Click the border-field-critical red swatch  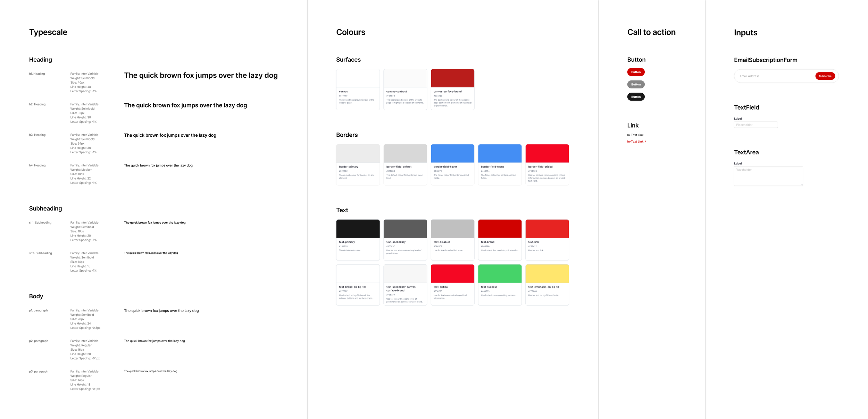[x=547, y=153]
